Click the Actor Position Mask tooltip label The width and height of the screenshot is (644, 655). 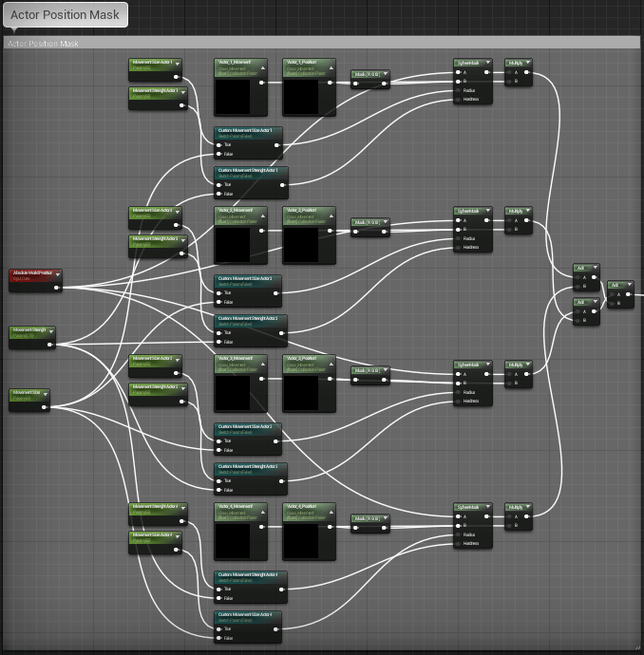coord(65,15)
